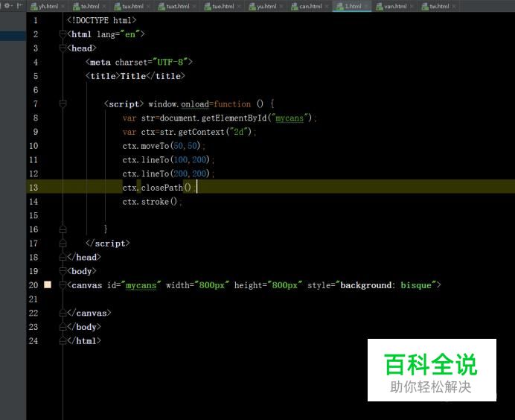
Task: Open the bisque color swatch in gutter line 20
Action: point(48,284)
